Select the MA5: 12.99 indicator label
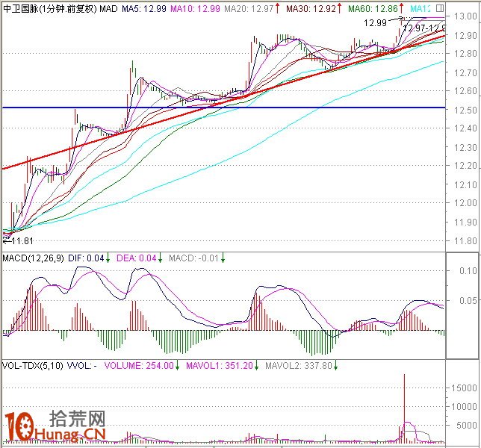Viewport: 481px width, 448px height. click(x=144, y=9)
